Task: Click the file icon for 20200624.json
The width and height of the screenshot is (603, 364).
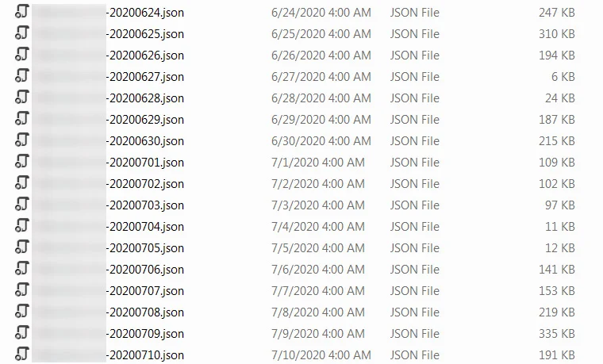Action: (x=22, y=11)
